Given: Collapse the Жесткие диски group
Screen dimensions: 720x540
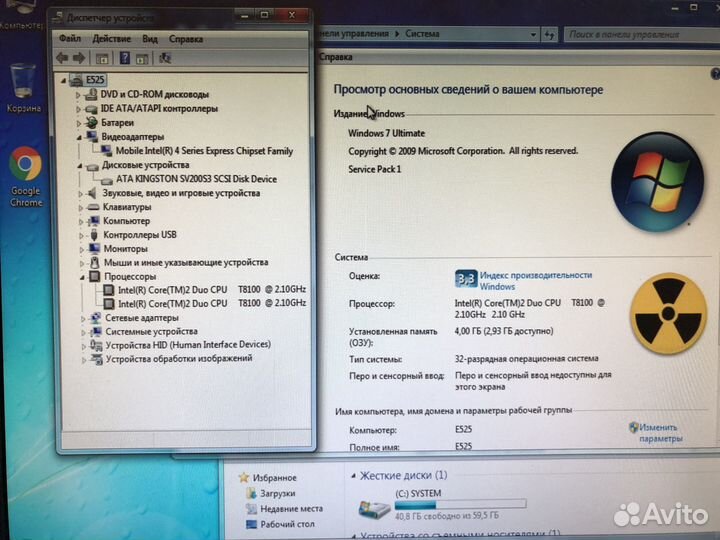Looking at the screenshot, I should pyautogui.click(x=350, y=476).
